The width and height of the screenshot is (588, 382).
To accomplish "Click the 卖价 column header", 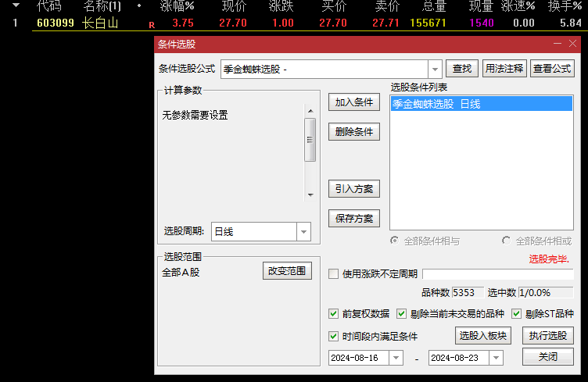I will coord(387,6).
